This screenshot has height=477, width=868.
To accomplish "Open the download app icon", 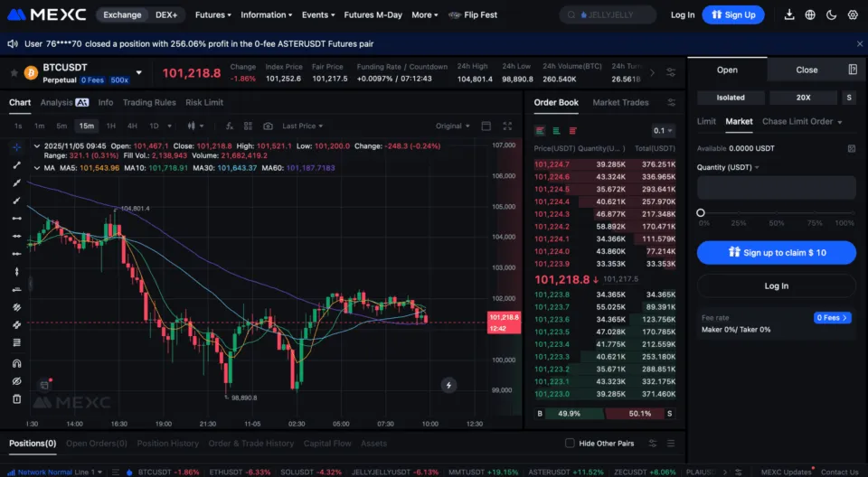I will pos(789,15).
